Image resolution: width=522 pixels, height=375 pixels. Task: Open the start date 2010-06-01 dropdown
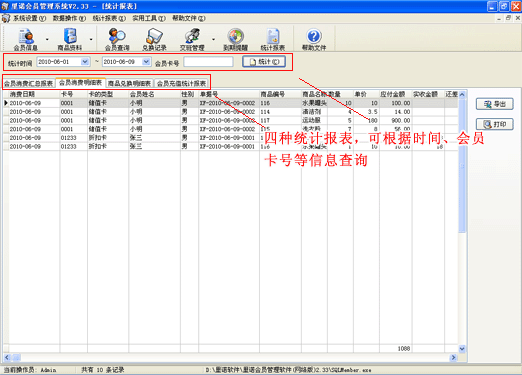(x=85, y=62)
